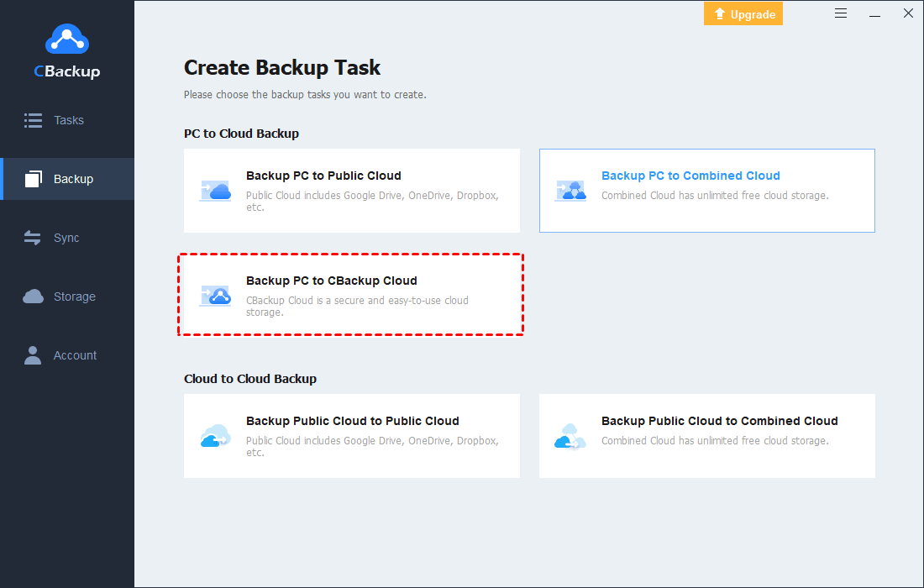Click the CBackup Cloud icon in the highlighted card

click(x=215, y=295)
